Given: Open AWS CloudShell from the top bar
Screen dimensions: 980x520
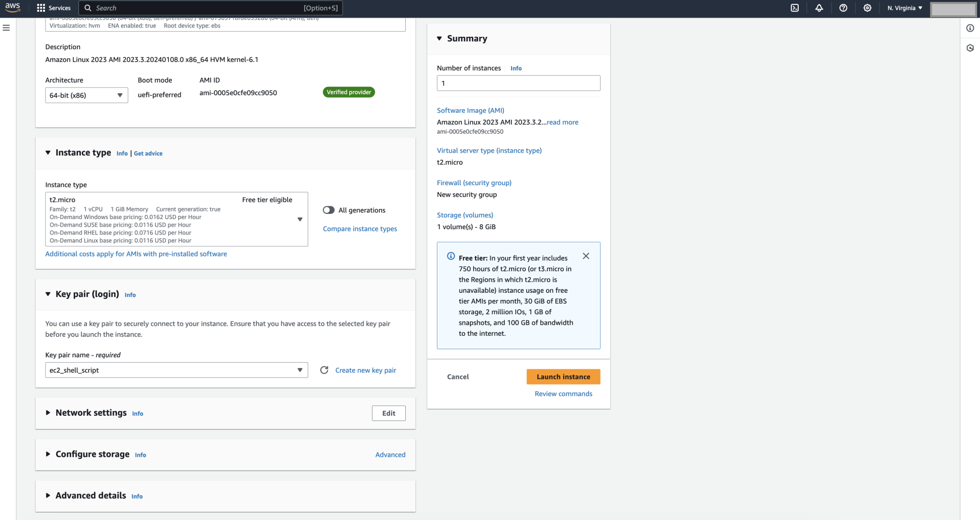Looking at the screenshot, I should pyautogui.click(x=795, y=8).
